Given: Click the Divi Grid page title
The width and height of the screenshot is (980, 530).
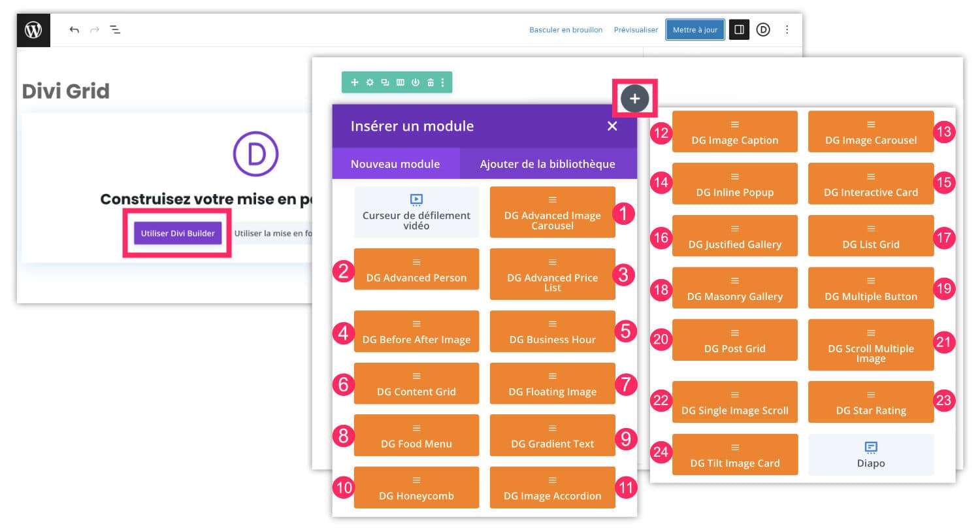Looking at the screenshot, I should click(x=66, y=91).
